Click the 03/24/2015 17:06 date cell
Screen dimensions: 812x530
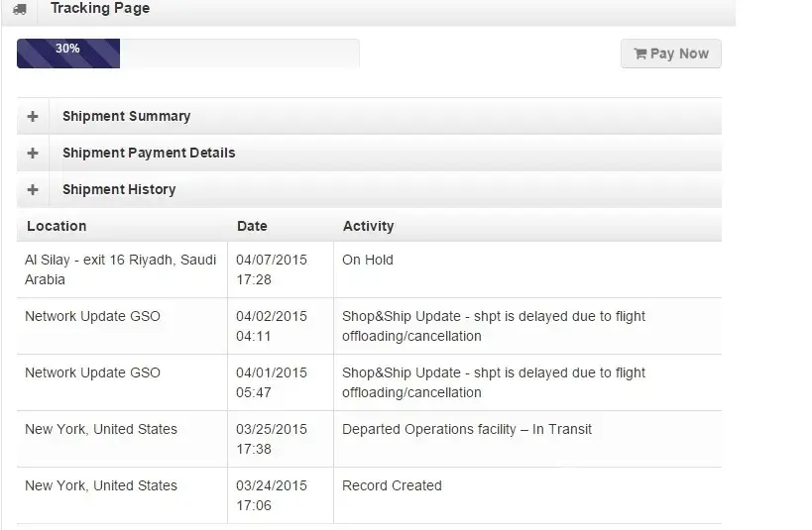point(271,495)
